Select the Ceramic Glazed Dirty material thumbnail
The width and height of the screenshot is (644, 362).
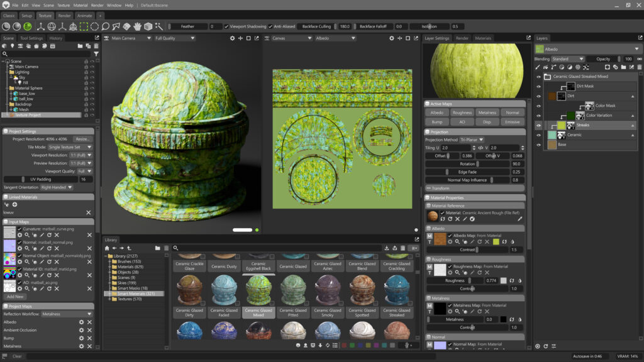(x=189, y=290)
